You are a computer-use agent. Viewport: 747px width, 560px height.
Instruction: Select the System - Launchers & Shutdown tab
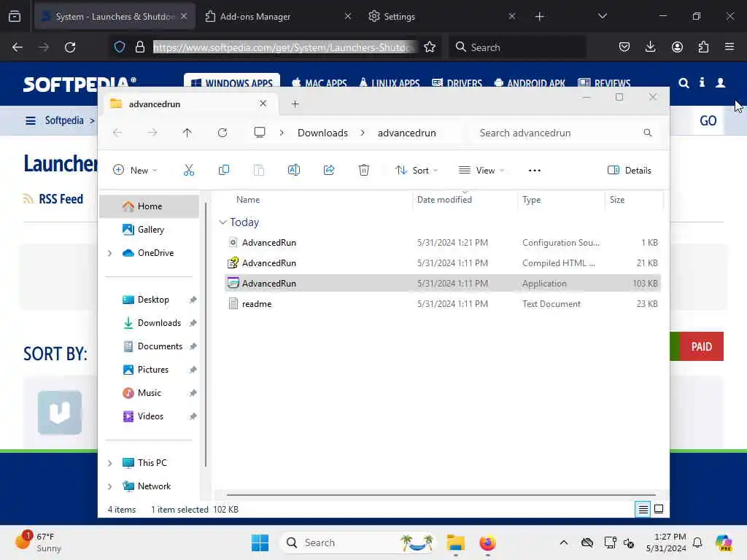click(x=115, y=16)
